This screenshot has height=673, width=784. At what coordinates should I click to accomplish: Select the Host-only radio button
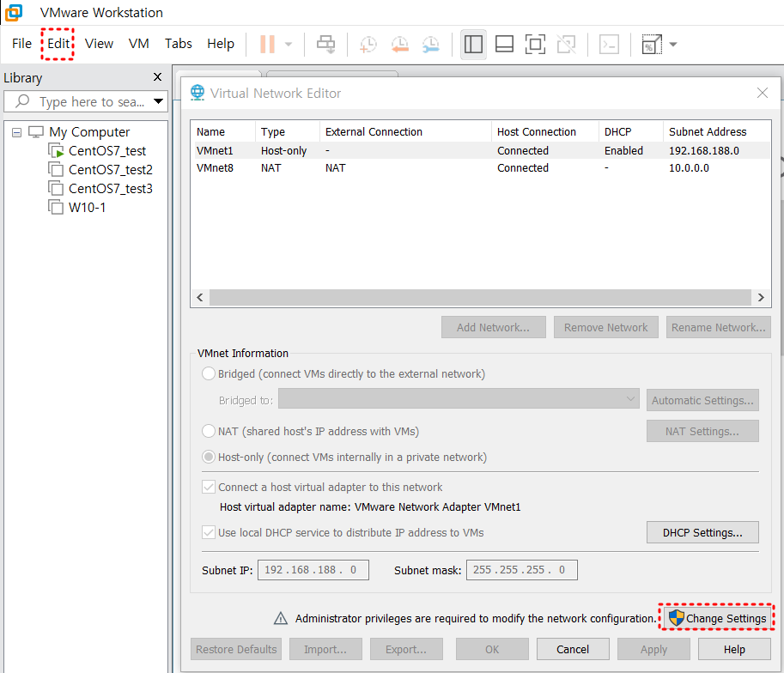209,457
